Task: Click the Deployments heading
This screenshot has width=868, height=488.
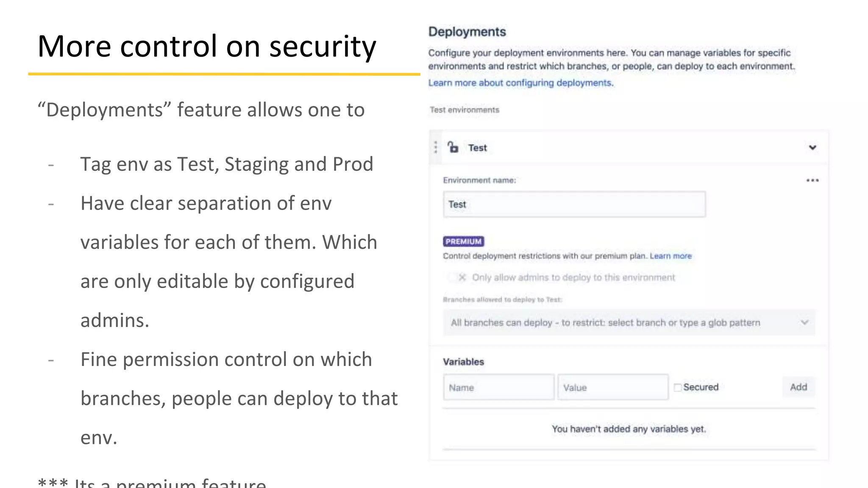Action: 467,32
